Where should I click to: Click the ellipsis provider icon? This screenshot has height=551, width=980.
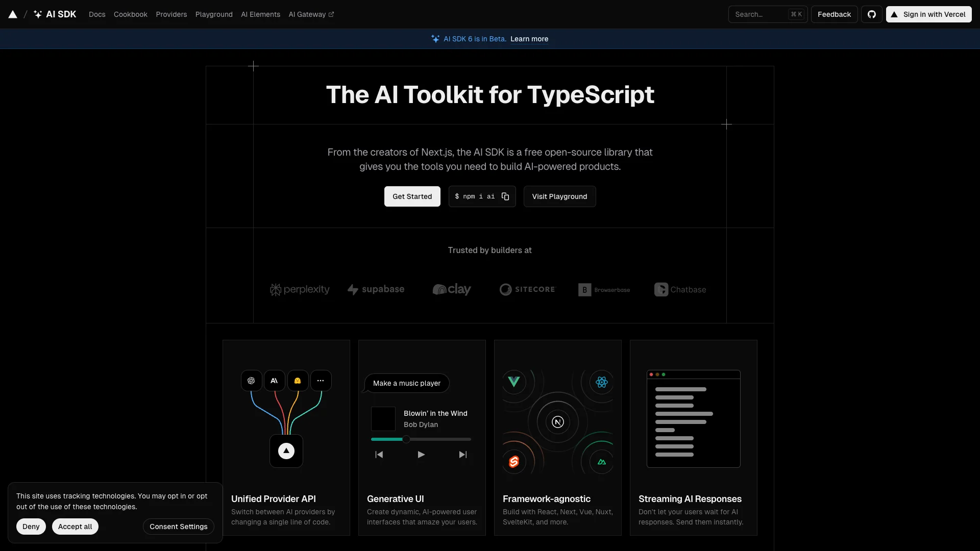[x=321, y=380]
